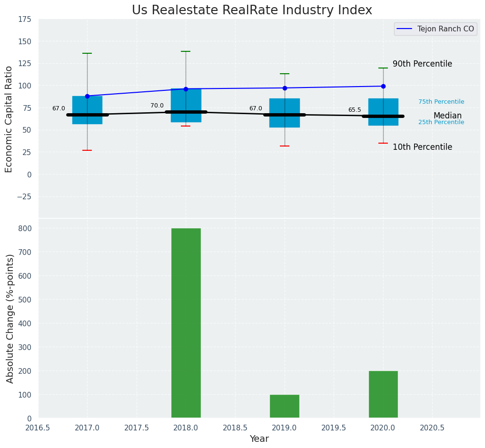The width and height of the screenshot is (485, 448).
Task: Select the 2017 Tejon Ranch data point
Action: [87, 96]
